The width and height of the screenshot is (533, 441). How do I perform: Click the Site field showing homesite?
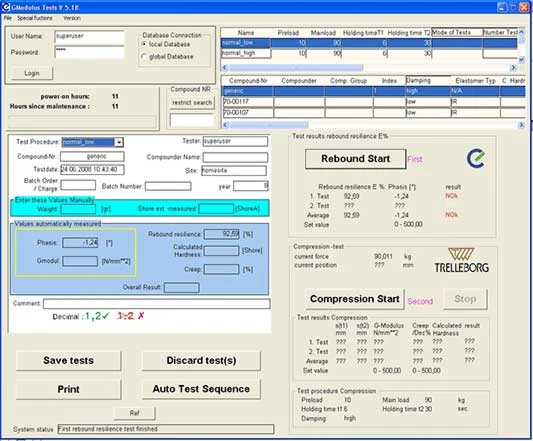click(234, 170)
